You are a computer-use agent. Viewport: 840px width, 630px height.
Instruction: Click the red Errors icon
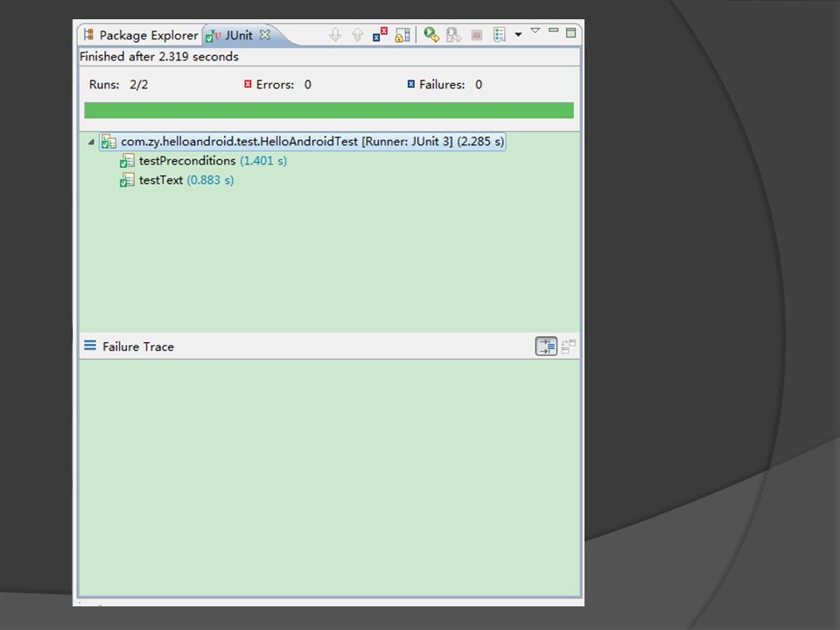click(248, 84)
